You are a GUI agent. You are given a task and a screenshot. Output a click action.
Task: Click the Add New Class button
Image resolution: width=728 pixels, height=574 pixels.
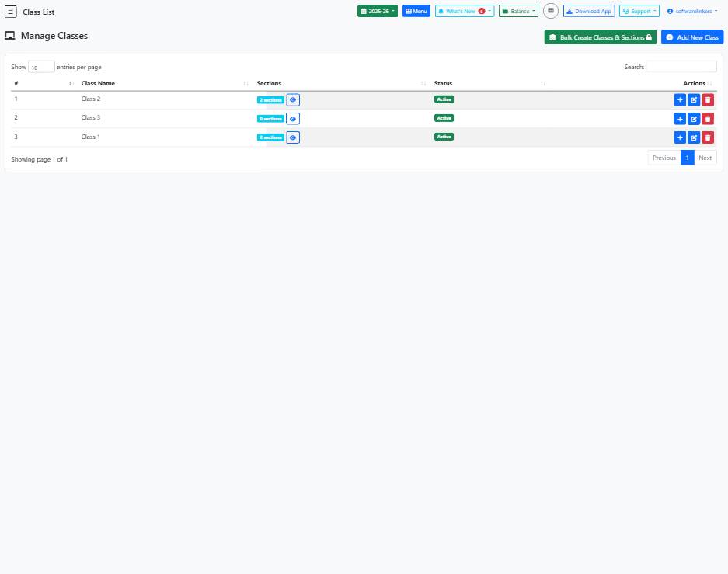pos(692,37)
